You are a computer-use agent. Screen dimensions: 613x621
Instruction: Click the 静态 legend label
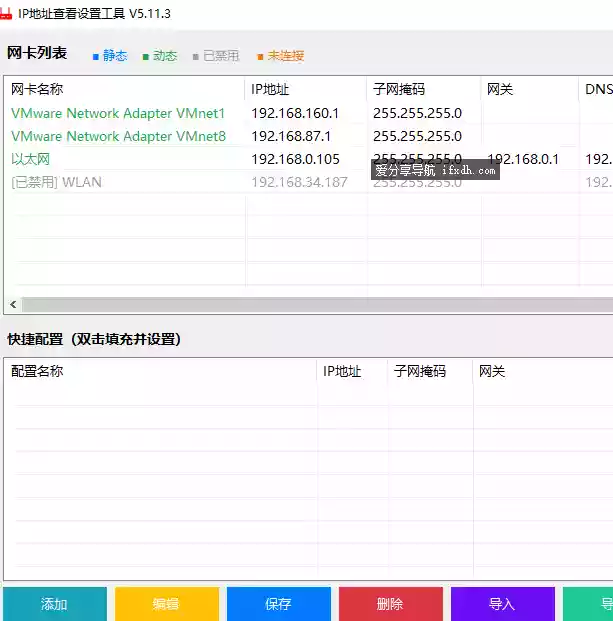click(115, 56)
